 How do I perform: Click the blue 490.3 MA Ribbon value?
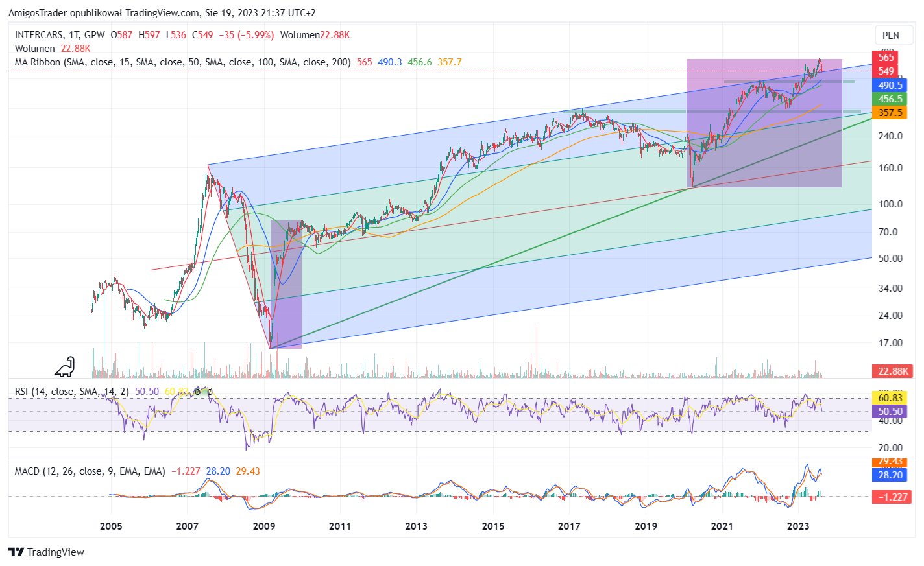tap(390, 62)
